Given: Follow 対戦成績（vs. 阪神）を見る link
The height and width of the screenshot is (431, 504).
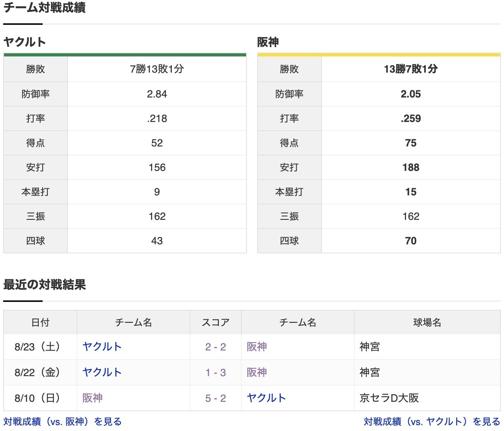Looking at the screenshot, I should pyautogui.click(x=62, y=422).
